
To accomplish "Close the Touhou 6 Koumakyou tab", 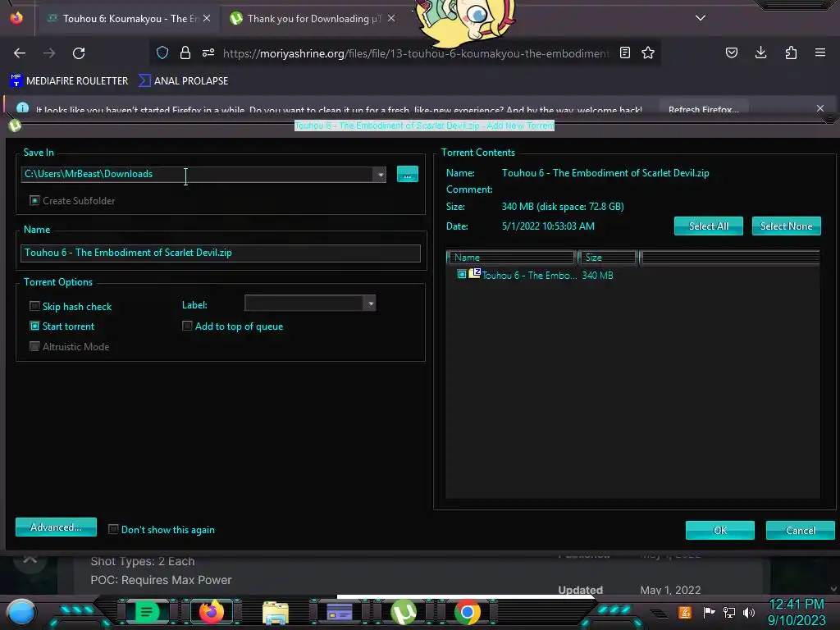I will coord(207,19).
